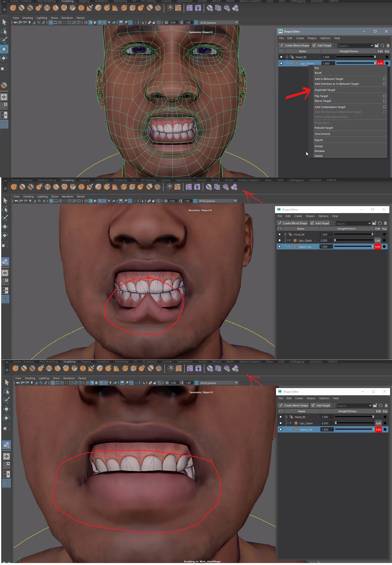Click Create Blend Shape in the top Shape Editor
This screenshot has width=392, height=565.
(x=294, y=46)
